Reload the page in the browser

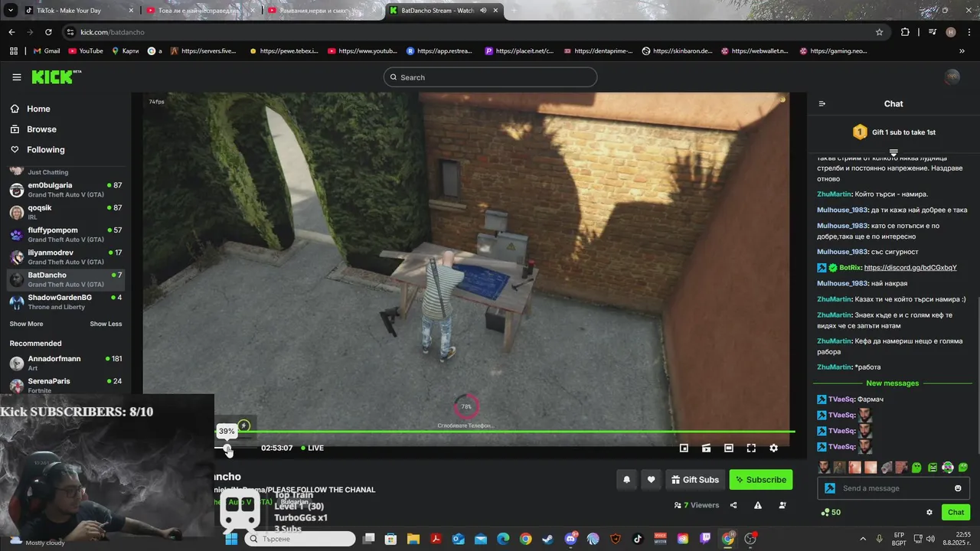(x=48, y=32)
